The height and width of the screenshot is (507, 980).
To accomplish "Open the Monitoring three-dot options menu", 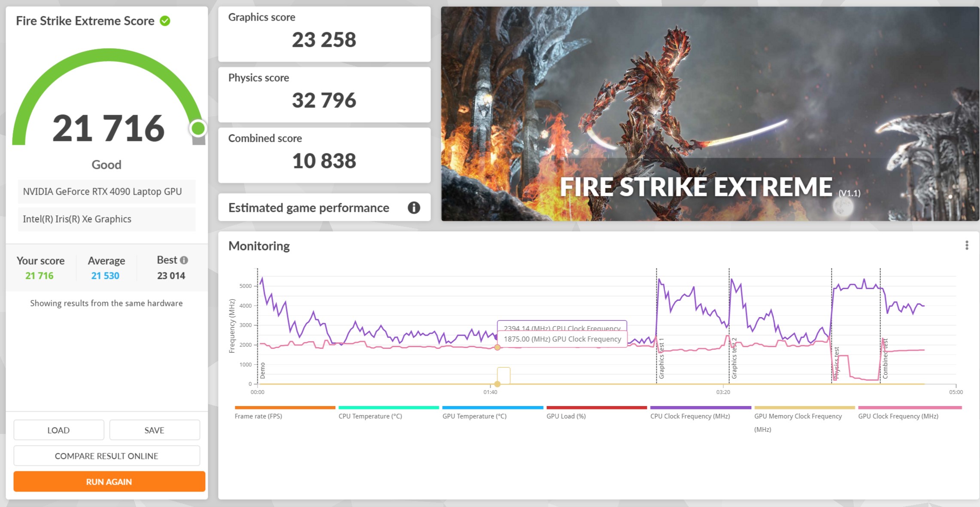I will click(967, 245).
